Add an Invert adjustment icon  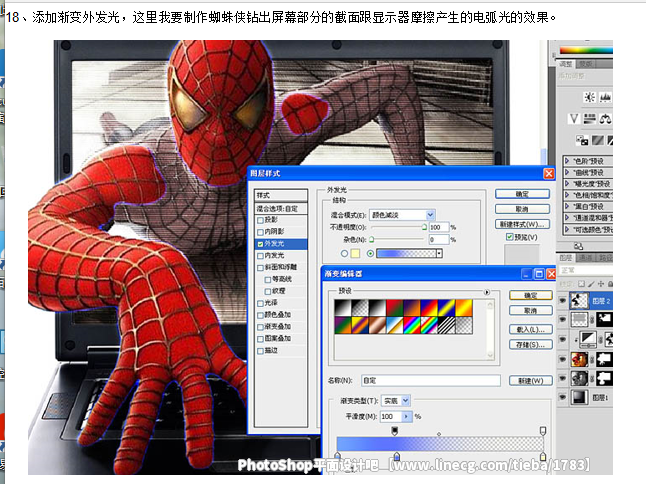point(582,140)
